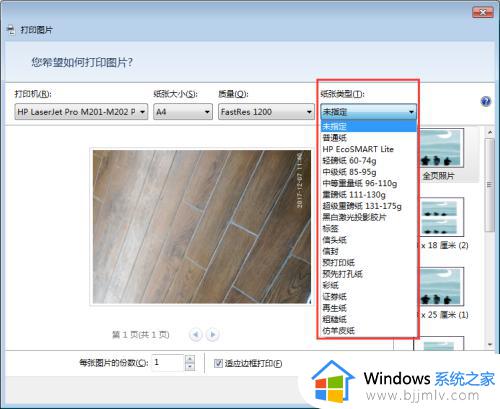Screen dimensions: 500x409
Task: Open the A4 paper size dropdown
Action: [183, 112]
